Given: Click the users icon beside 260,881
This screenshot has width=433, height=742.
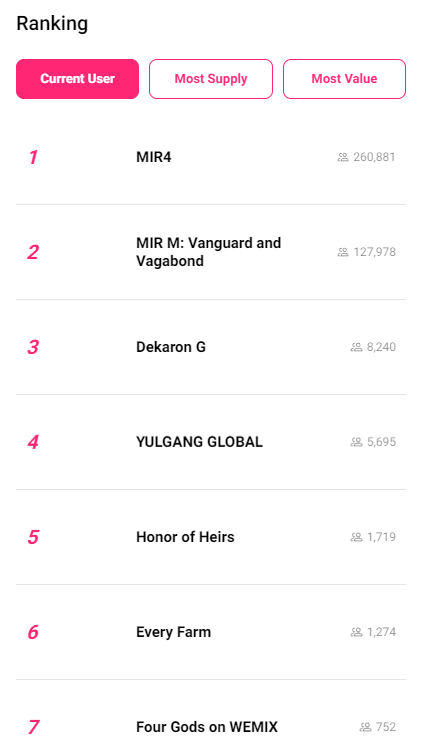Looking at the screenshot, I should point(343,157).
